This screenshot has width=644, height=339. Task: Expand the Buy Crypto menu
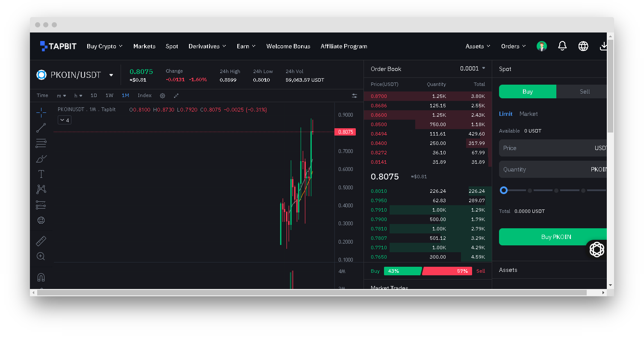click(104, 46)
